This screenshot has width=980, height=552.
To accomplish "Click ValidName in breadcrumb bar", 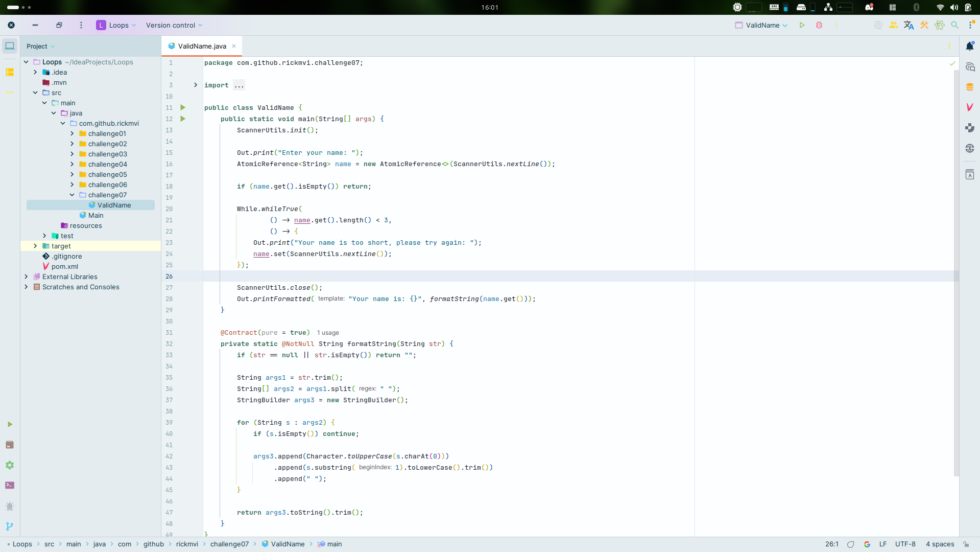I will pyautogui.click(x=283, y=544).
